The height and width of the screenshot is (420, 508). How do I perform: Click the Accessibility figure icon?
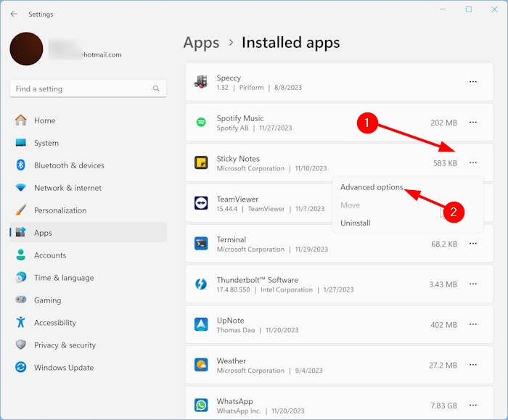pos(21,322)
